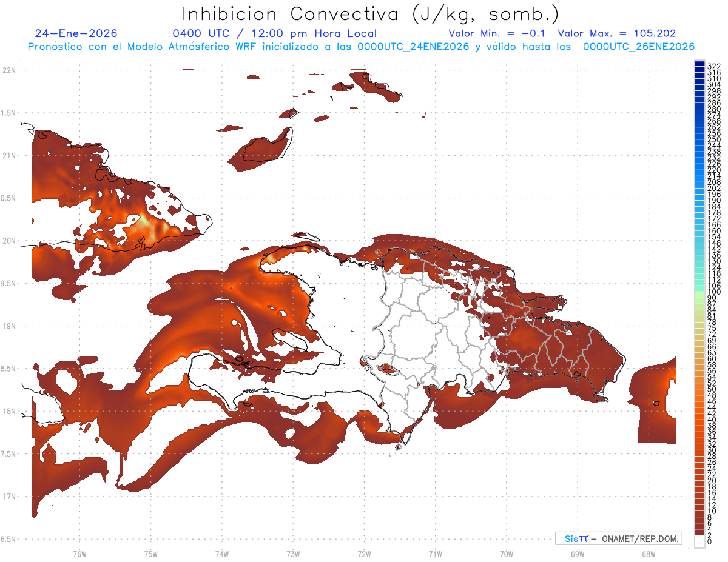Image resolution: width=728 pixels, height=562 pixels.
Task: Click the '75W' longitude label
Action: coord(150,554)
